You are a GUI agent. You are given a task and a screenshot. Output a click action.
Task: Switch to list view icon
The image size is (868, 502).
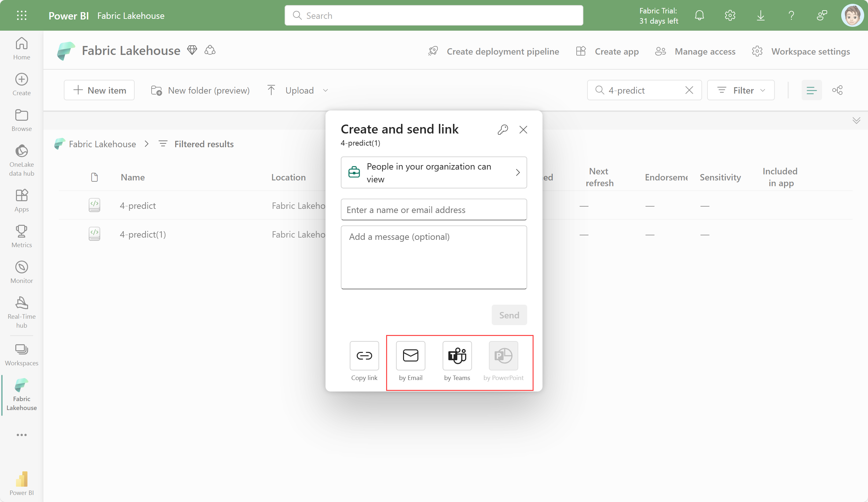tap(811, 90)
